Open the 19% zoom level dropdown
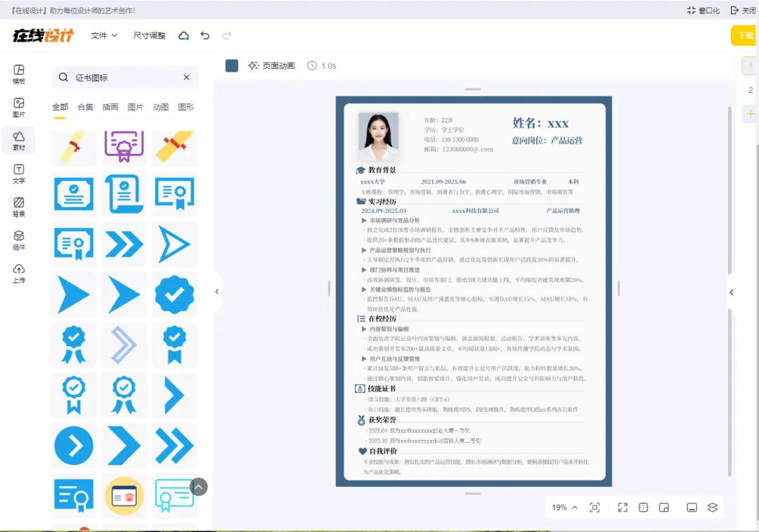This screenshot has height=532, width=759. pyautogui.click(x=564, y=507)
